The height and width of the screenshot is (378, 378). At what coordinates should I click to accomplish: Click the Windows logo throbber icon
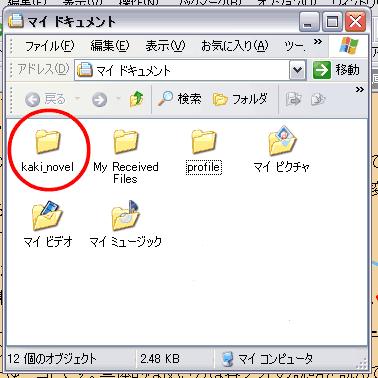pyautogui.click(x=349, y=46)
